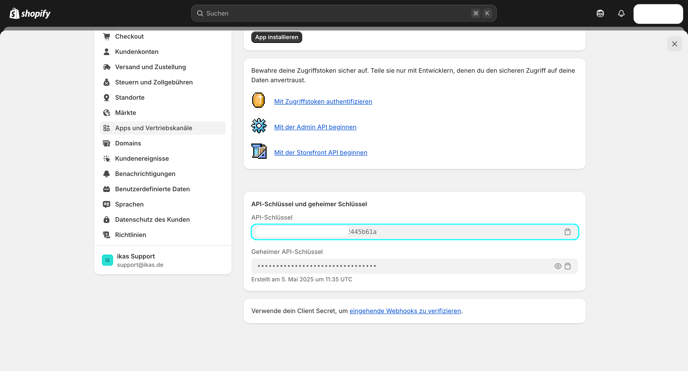This screenshot has width=688, height=371.
Task: Open Mit Zugriffstoken authentifizieren link
Action: click(323, 101)
